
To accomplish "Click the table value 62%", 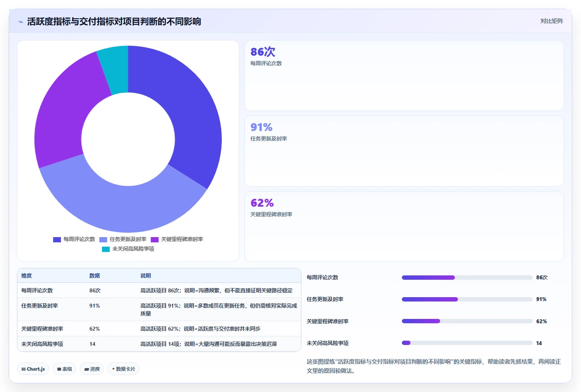I will [x=94, y=329].
